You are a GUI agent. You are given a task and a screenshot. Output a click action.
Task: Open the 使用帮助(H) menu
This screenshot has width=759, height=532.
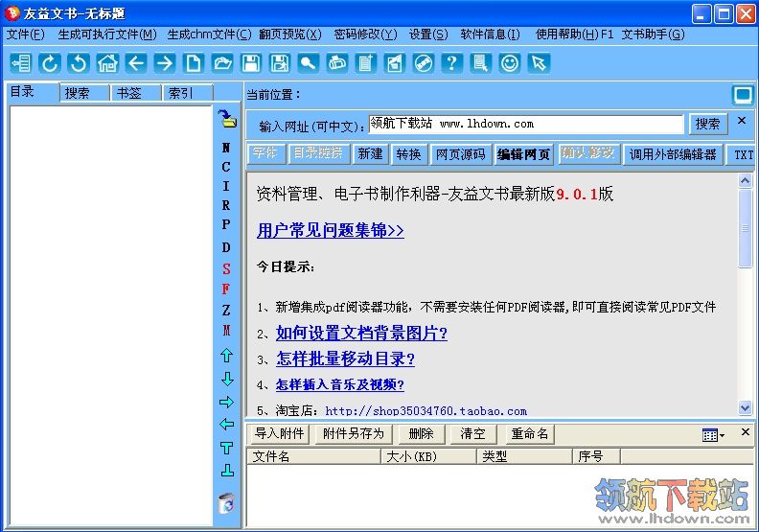pos(574,35)
